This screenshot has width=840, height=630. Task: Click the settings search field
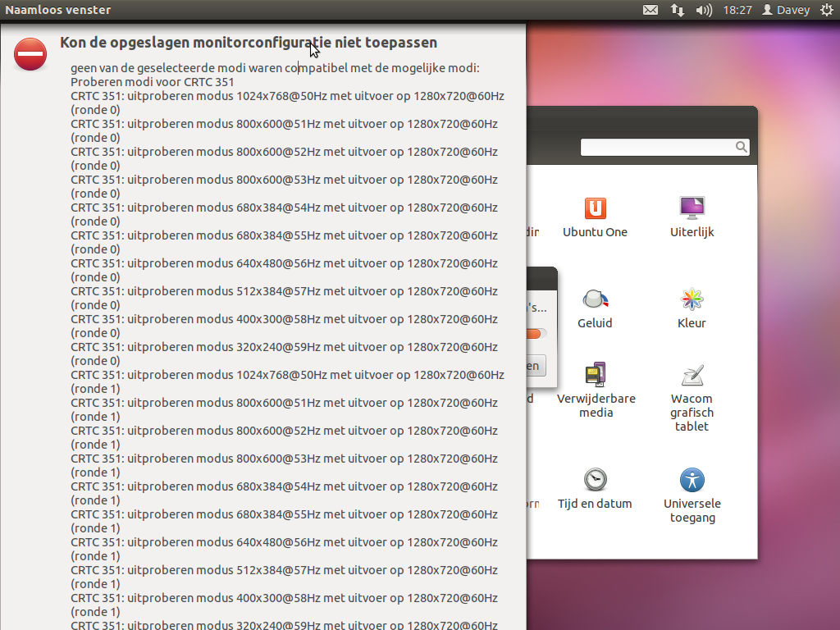[x=656, y=147]
